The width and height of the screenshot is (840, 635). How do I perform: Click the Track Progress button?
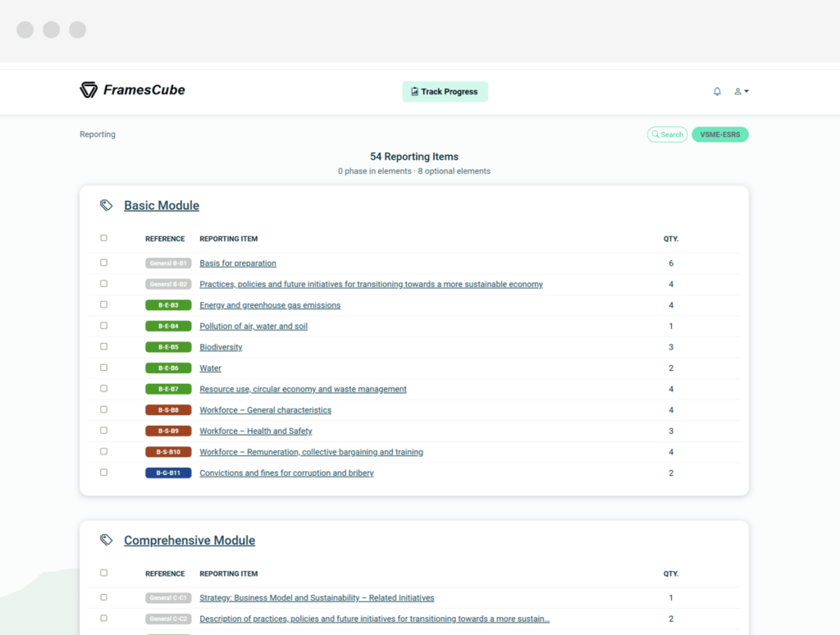445,92
